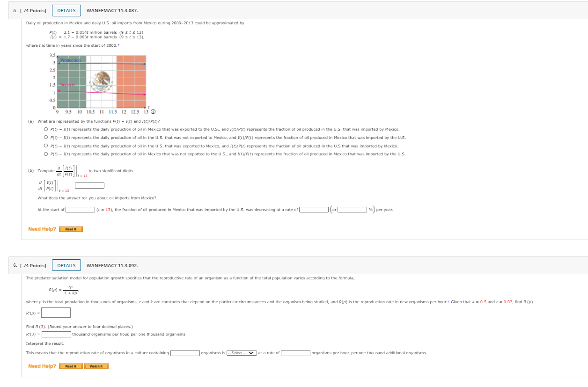Select fourth option about Mexico not exported
Screen dimensions: 588x387
click(x=46, y=154)
